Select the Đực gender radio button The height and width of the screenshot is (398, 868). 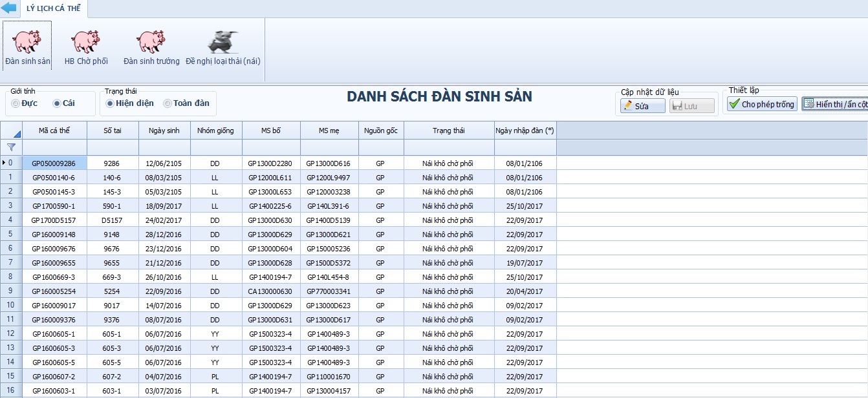click(16, 103)
